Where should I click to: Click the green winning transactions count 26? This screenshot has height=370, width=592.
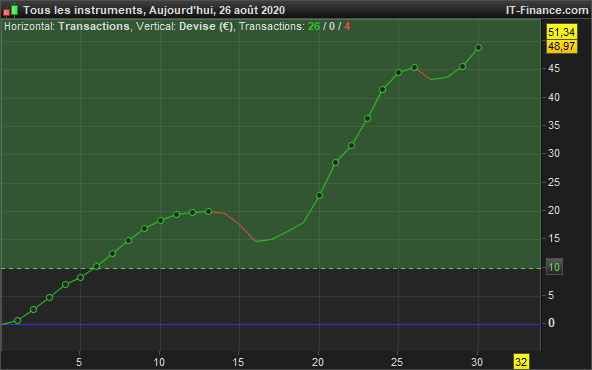(x=314, y=26)
